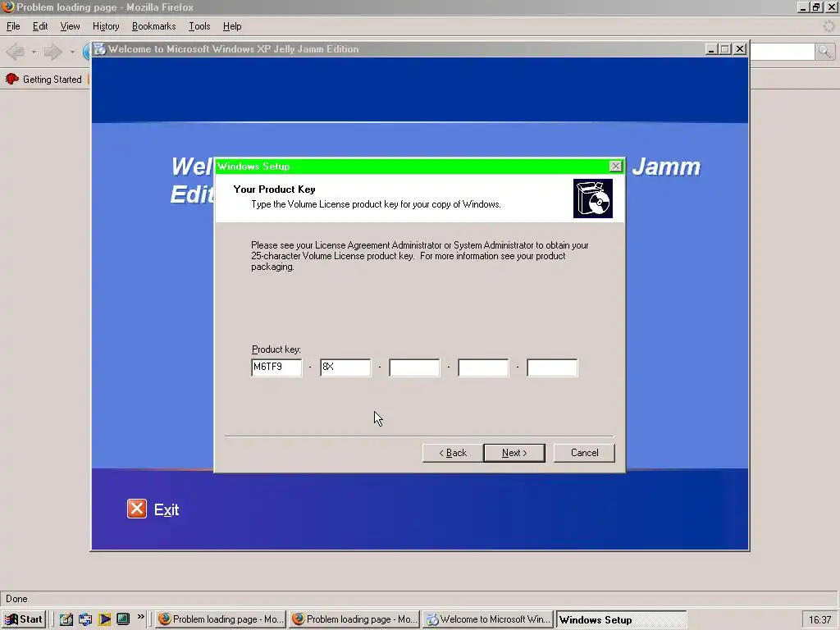Click the second product key field containing 8X
This screenshot has height=630, width=840.
pos(345,367)
